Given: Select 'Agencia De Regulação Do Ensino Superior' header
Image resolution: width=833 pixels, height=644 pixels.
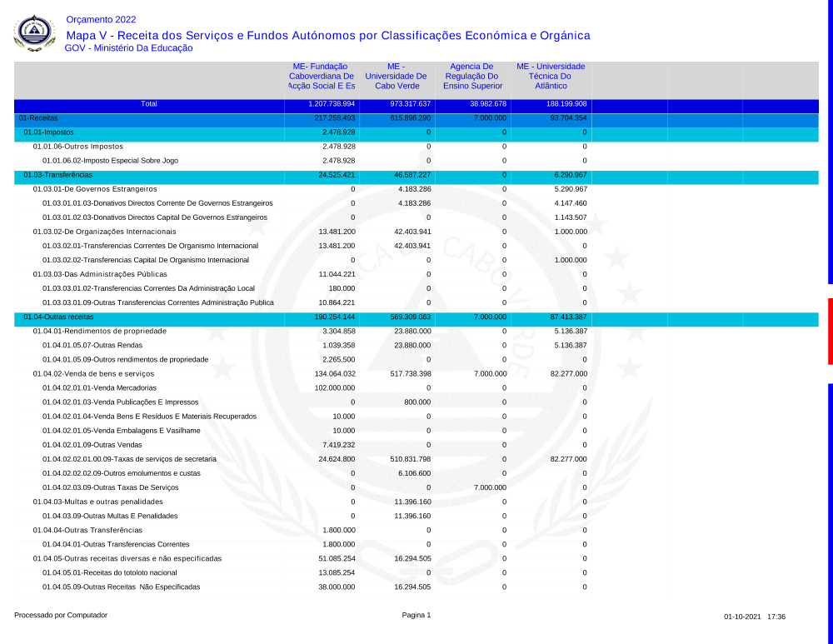Looking at the screenshot, I should click(472, 76).
